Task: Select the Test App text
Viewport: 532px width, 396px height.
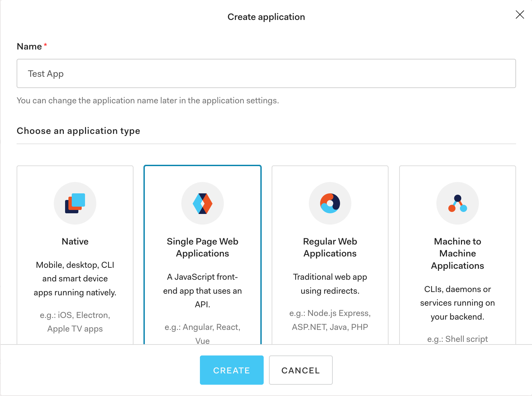Action: click(45, 73)
